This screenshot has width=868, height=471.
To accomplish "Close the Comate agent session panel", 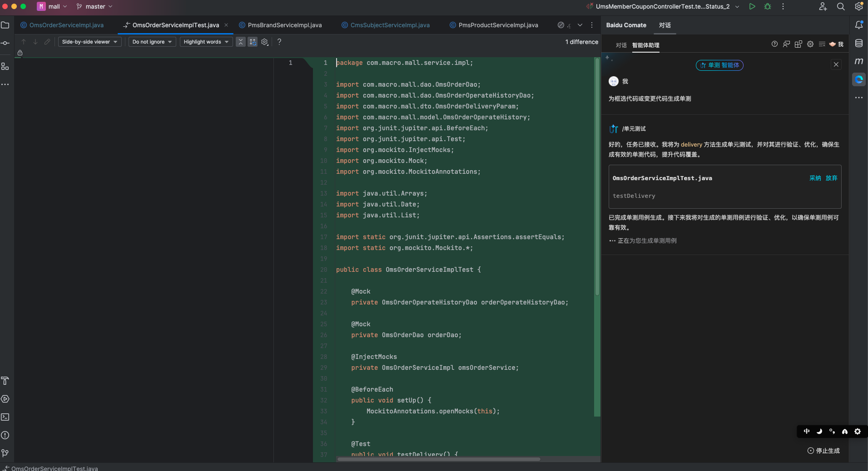I will coord(836,64).
